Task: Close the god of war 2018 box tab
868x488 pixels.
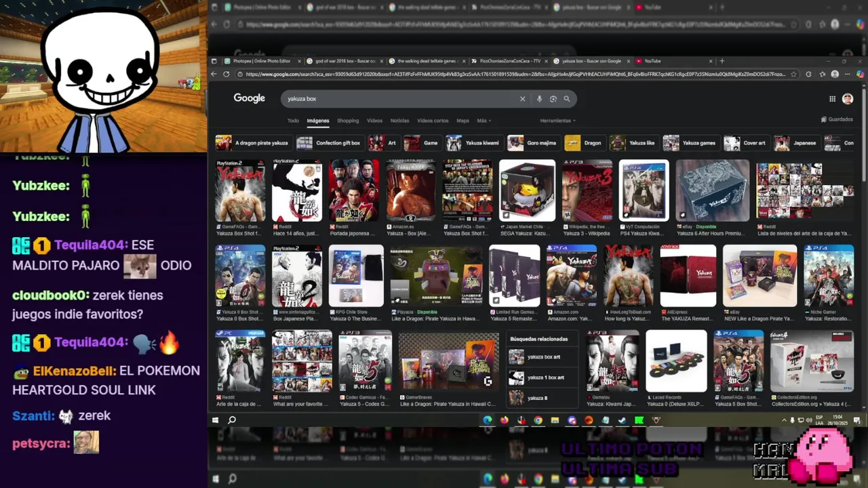Action: [x=381, y=61]
